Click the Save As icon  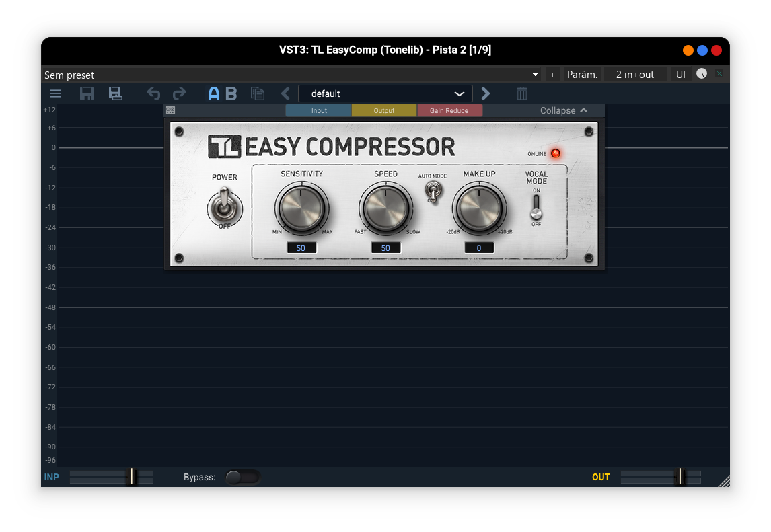tap(115, 93)
